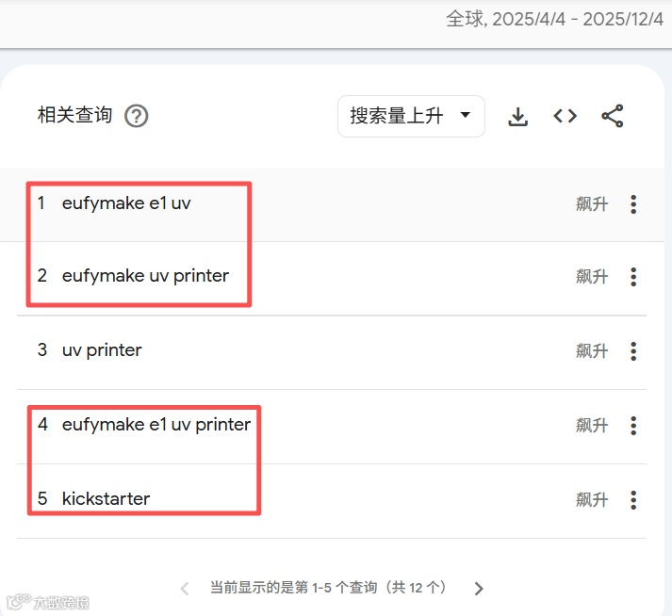Click the embed code icon
The height and width of the screenshot is (616, 672).
click(x=565, y=116)
